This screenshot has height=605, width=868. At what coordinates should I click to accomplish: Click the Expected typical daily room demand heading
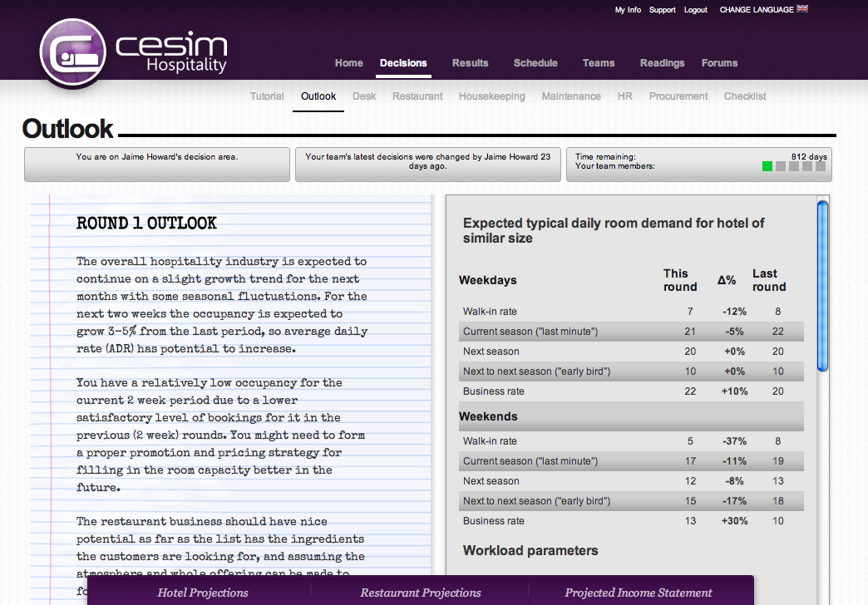click(614, 230)
